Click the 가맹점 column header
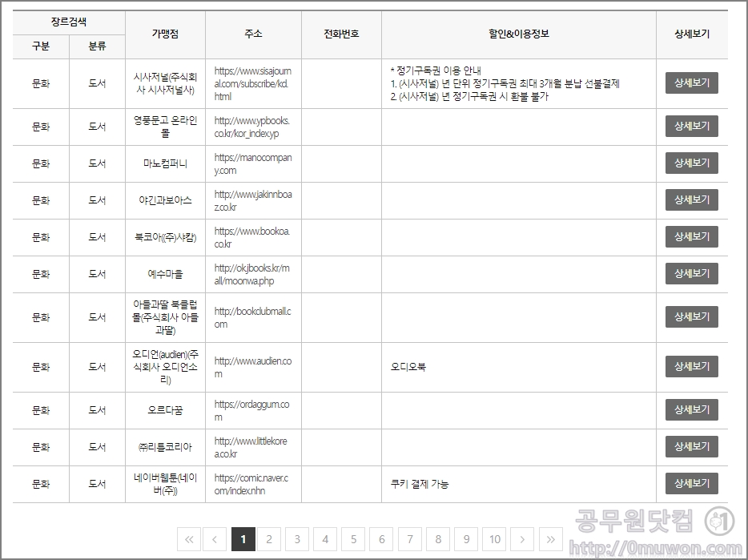 pyautogui.click(x=165, y=34)
